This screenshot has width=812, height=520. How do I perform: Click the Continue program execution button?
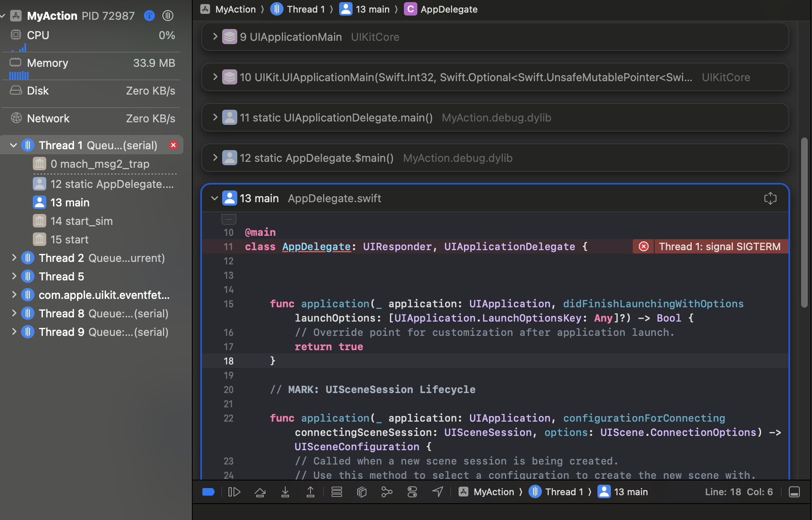coord(234,492)
